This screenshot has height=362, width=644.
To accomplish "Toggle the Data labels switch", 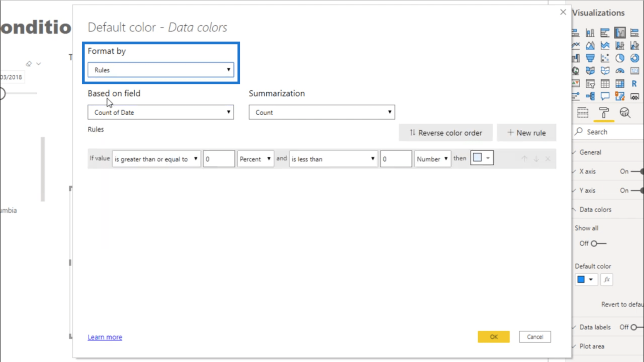I will click(636, 327).
